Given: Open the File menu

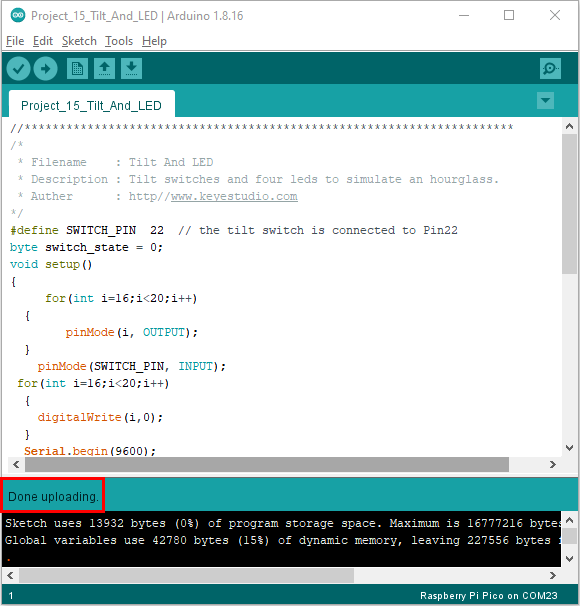Looking at the screenshot, I should pos(15,41).
